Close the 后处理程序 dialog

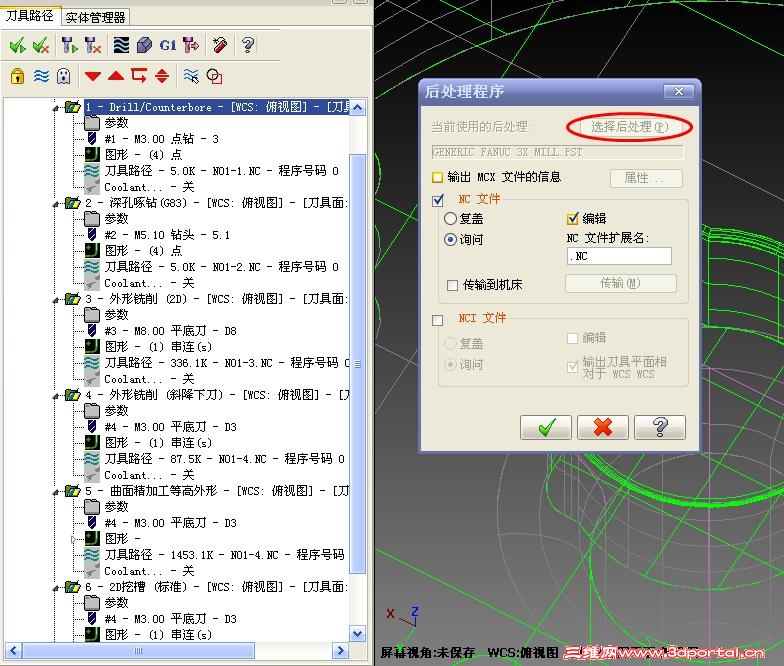click(678, 92)
